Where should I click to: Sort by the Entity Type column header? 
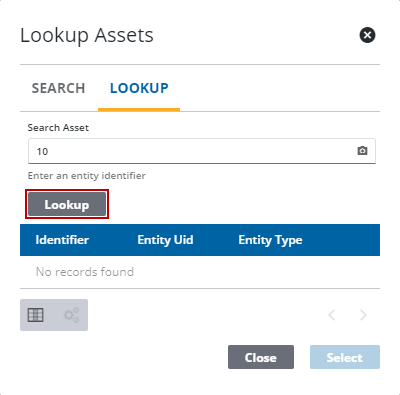pyautogui.click(x=270, y=240)
